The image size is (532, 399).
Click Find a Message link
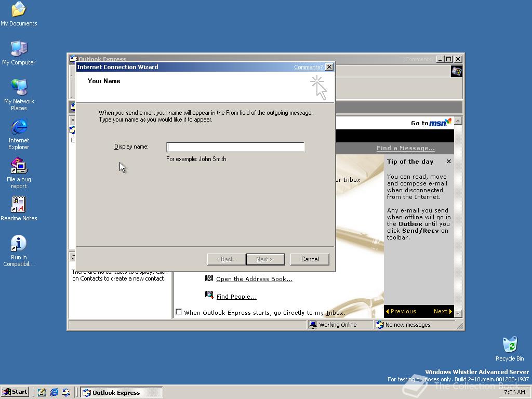[405, 148]
